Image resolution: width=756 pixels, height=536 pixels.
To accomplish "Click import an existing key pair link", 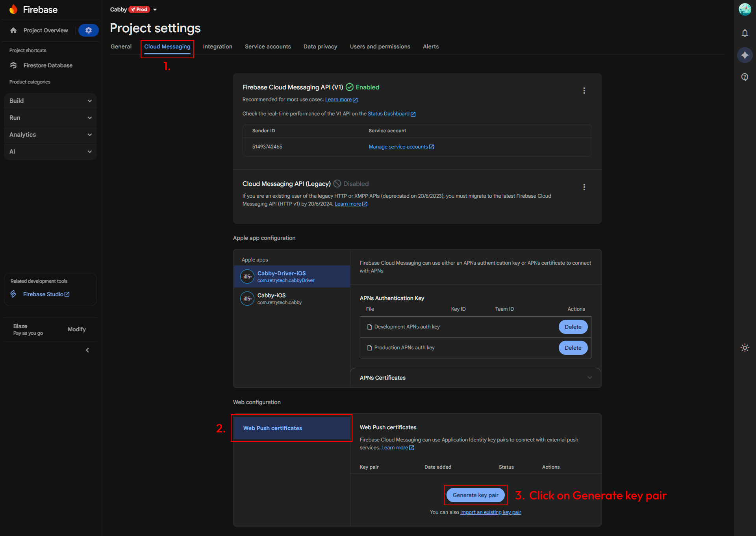I will click(x=490, y=512).
